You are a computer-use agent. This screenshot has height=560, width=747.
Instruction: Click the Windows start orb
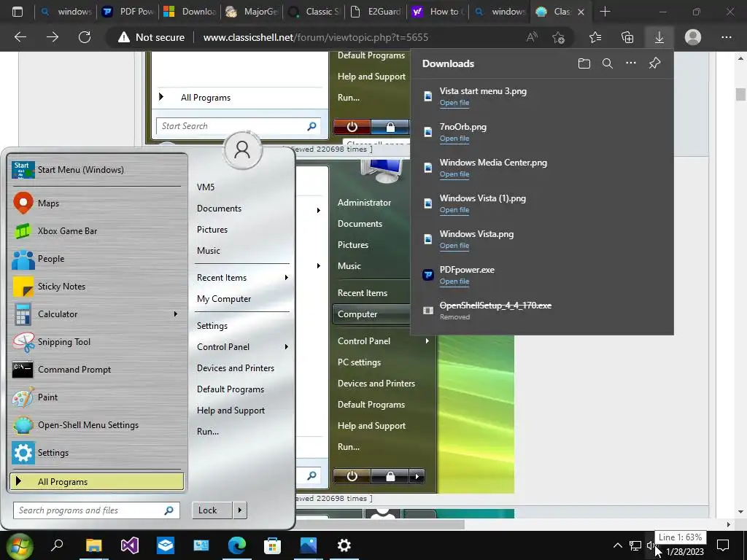point(19,545)
